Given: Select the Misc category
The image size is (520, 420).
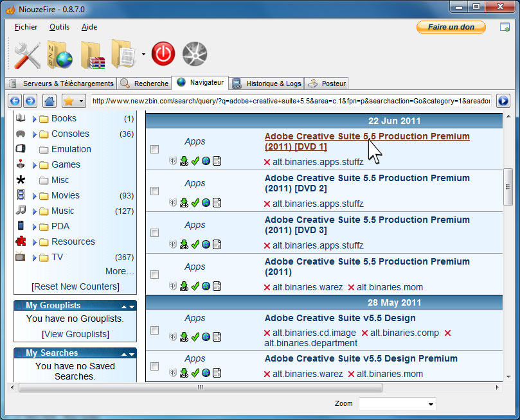Looking at the screenshot, I should pyautogui.click(x=60, y=180).
